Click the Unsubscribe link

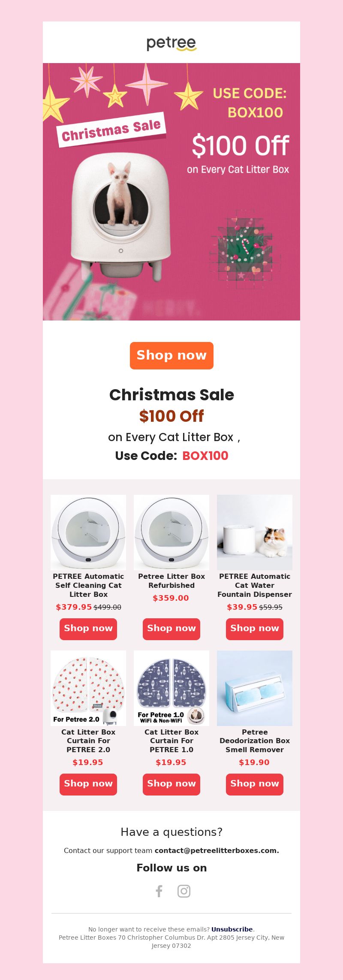coord(232,929)
